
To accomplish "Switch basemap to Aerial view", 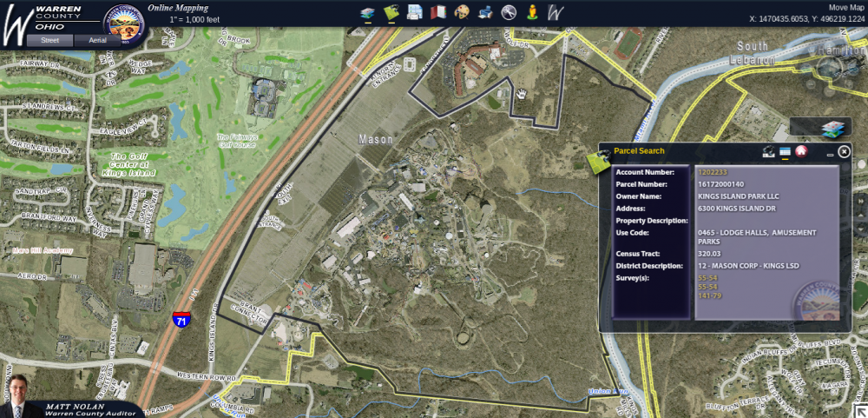I will [97, 41].
